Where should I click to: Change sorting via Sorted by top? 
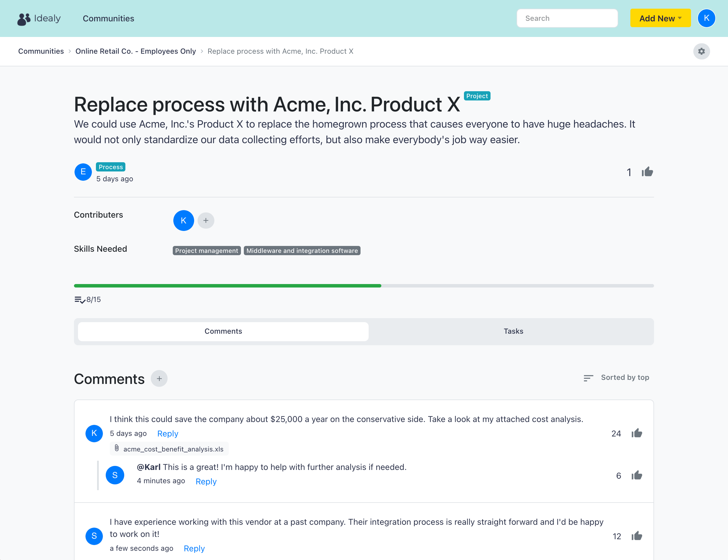(x=625, y=378)
